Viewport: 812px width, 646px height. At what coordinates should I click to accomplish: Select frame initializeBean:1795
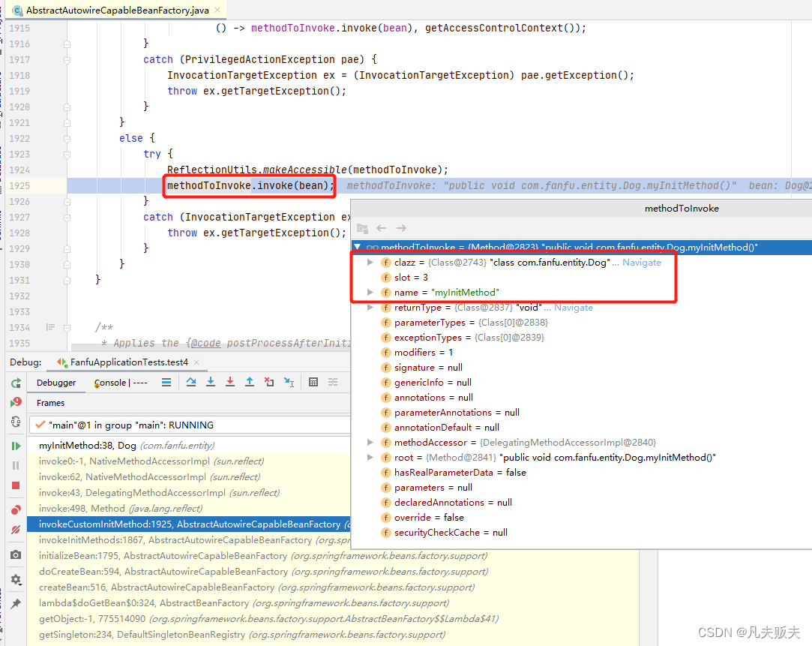pyautogui.click(x=333, y=555)
